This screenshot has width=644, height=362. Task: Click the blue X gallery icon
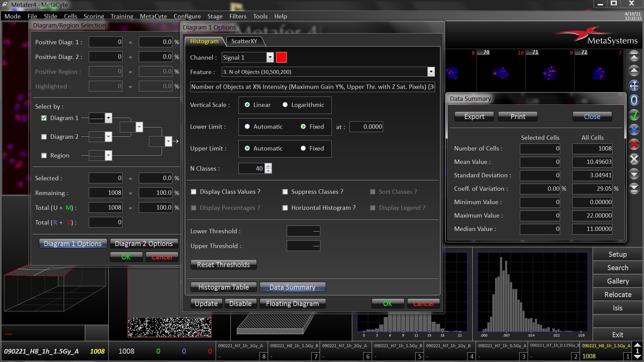(x=634, y=130)
